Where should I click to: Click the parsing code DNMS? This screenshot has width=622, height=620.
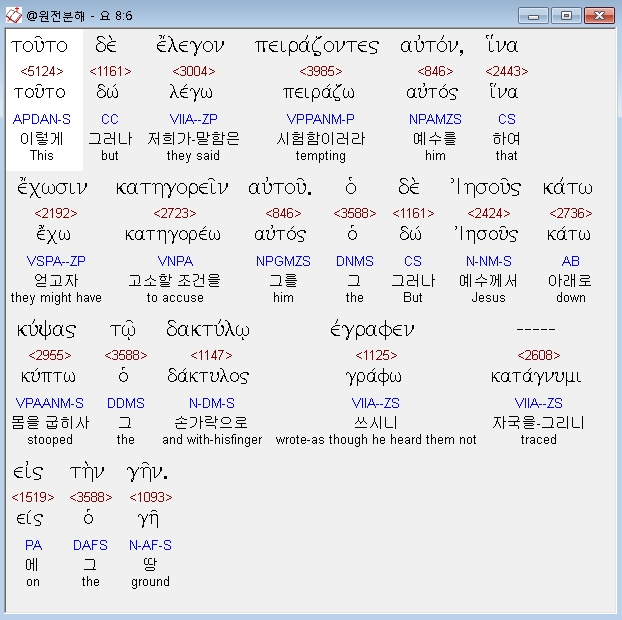(355, 261)
